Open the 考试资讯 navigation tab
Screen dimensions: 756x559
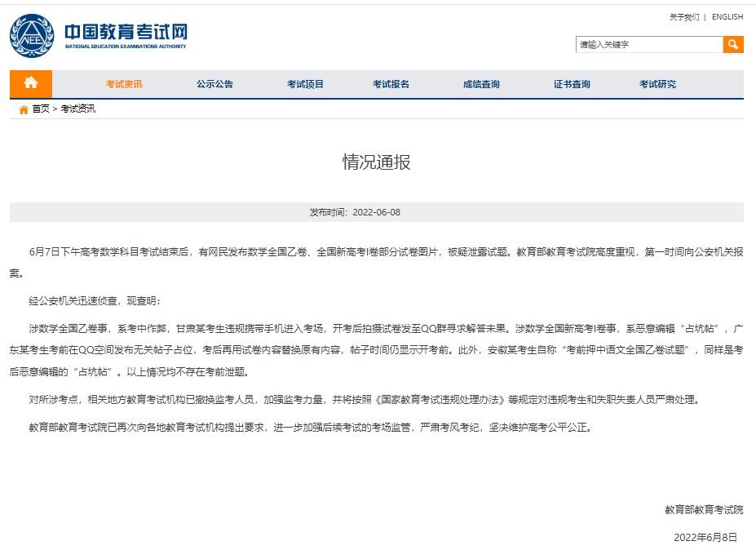124,84
